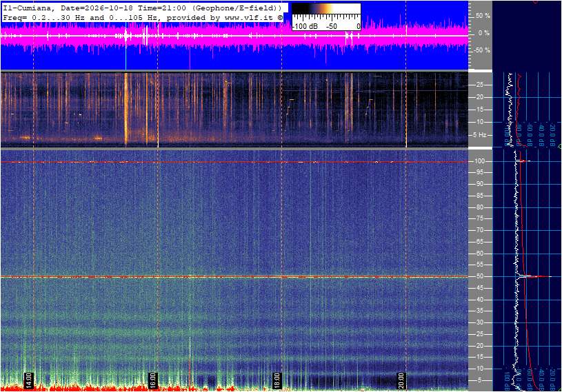This screenshot has width=562, height=392.
Task: Click the '-50 %' amplitude scale label
Action: (481, 50)
